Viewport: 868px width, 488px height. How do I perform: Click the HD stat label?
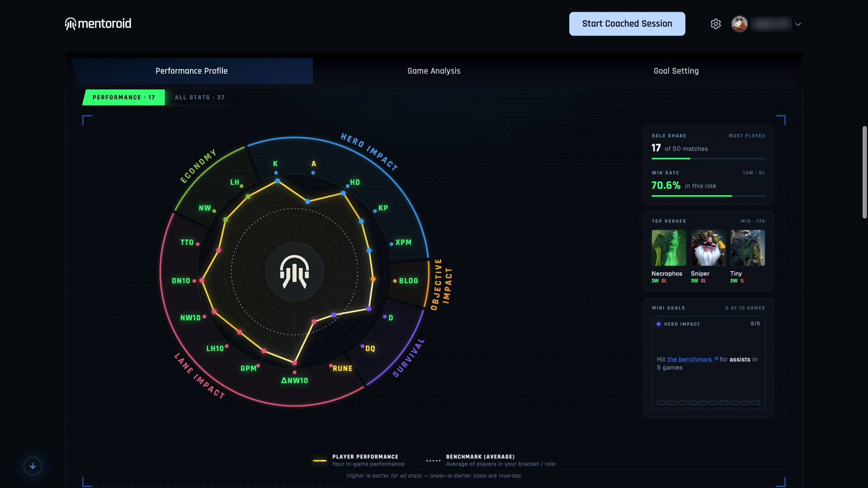[355, 183]
